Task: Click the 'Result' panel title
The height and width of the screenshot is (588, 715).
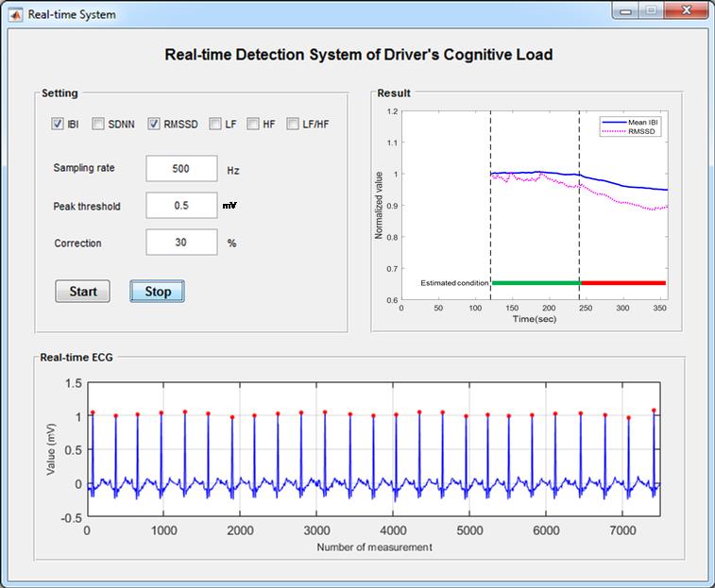Action: (394, 93)
